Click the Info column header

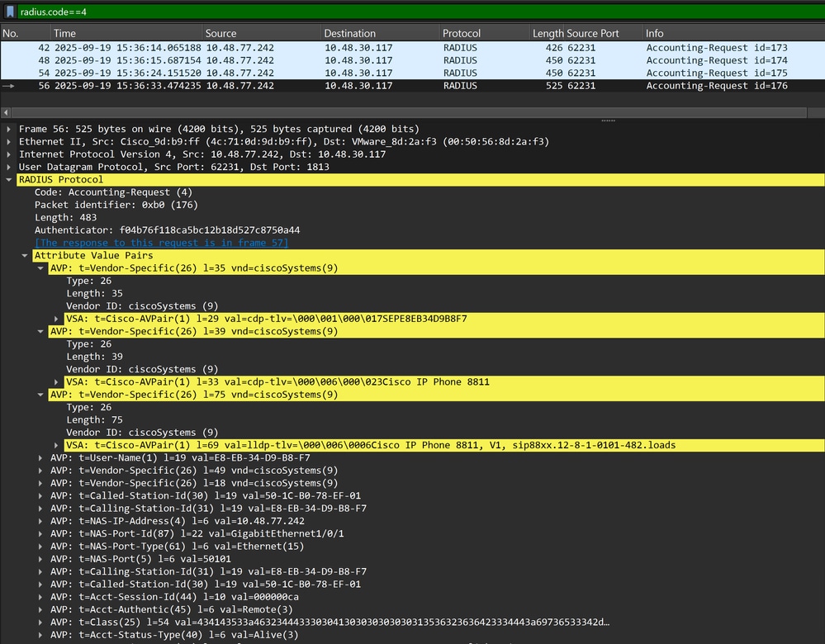point(654,33)
